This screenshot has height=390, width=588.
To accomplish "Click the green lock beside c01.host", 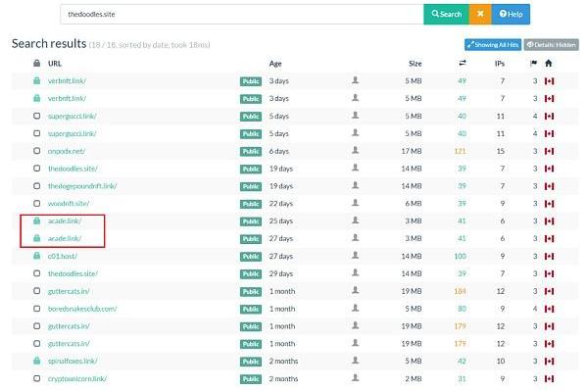I will point(37,256).
